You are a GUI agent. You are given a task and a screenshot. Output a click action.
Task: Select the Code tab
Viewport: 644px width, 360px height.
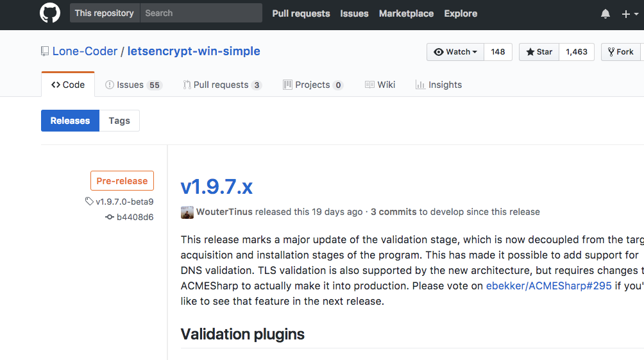pyautogui.click(x=68, y=85)
